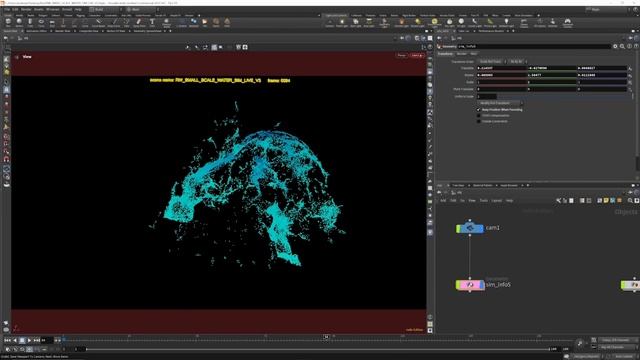Toggle Keep Position When Parenting checkbox
640x360 pixels.
[478, 110]
